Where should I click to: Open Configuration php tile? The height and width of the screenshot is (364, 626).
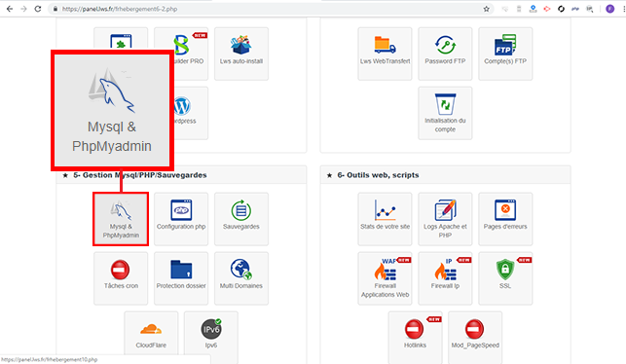[x=181, y=219]
